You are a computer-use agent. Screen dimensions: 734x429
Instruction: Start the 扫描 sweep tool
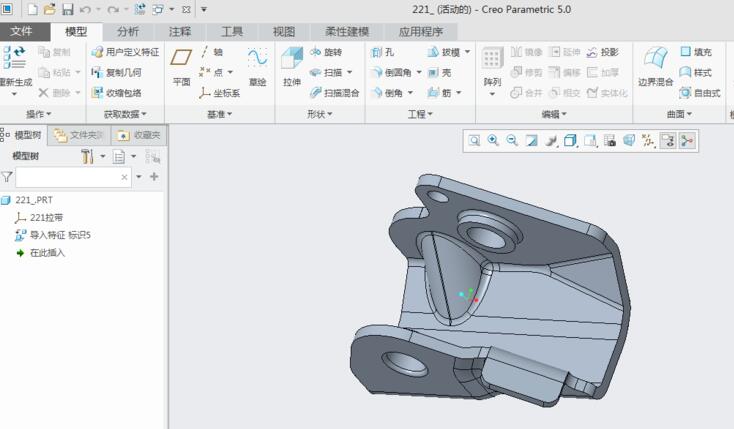[x=326, y=73]
